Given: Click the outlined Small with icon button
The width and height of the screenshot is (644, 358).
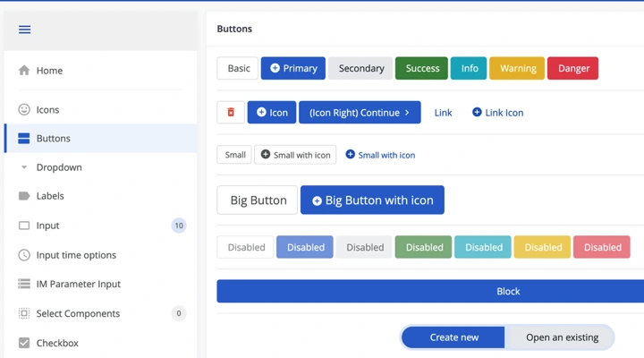Looking at the screenshot, I should pos(295,155).
